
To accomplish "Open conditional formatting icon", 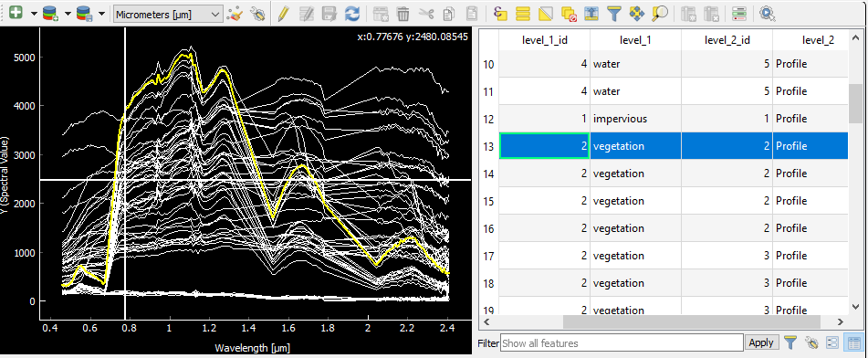I will pyautogui.click(x=738, y=14).
